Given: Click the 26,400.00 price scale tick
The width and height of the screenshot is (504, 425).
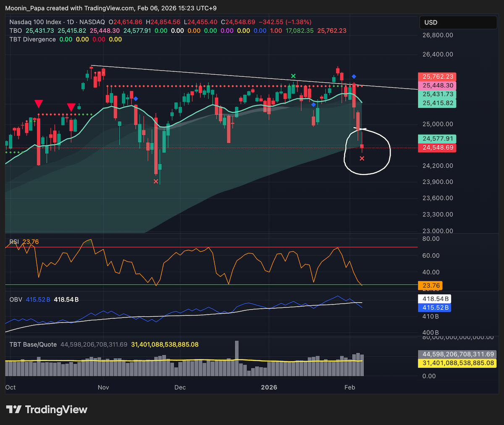Looking at the screenshot, I should click(438, 55).
